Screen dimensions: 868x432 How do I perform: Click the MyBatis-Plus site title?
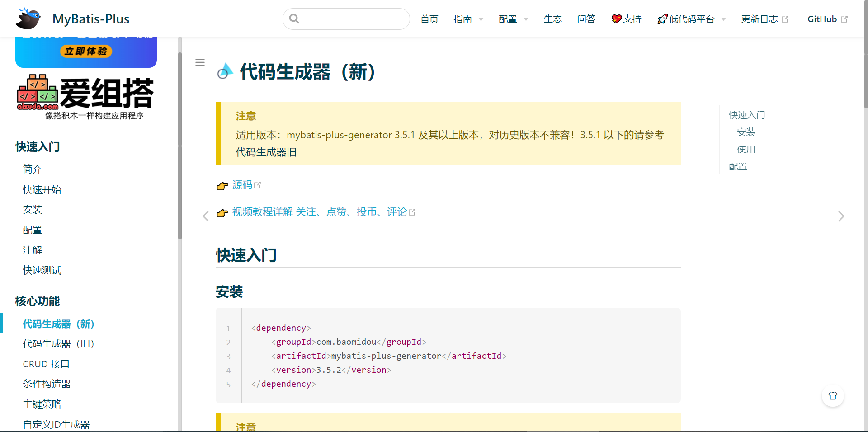pos(91,19)
